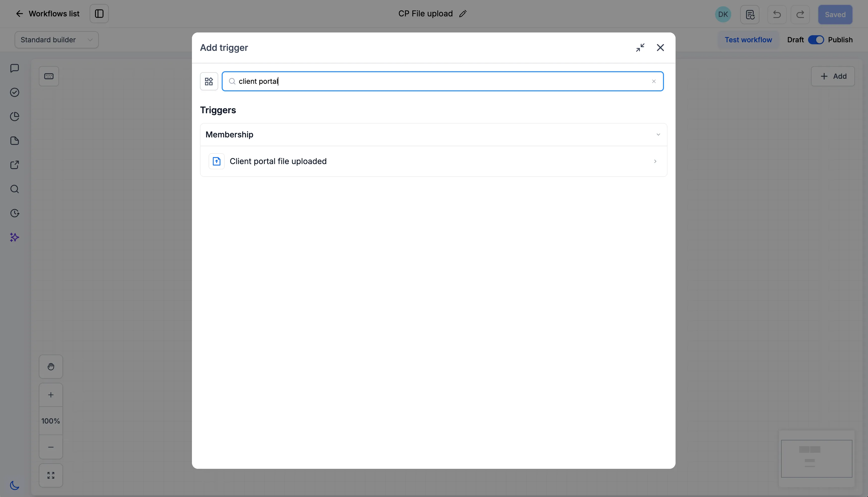Click the Add button on canvas
Screen dimensions: 868x497
click(x=833, y=76)
